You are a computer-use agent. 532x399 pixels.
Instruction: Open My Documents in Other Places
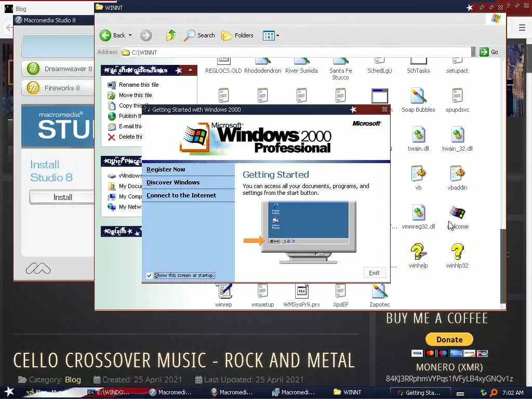[x=125, y=187]
